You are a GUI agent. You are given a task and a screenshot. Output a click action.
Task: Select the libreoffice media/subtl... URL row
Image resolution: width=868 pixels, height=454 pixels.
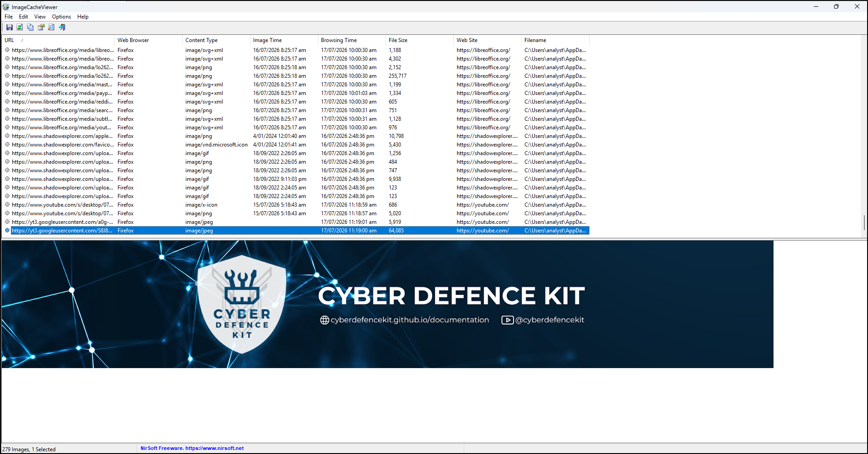tap(296, 119)
